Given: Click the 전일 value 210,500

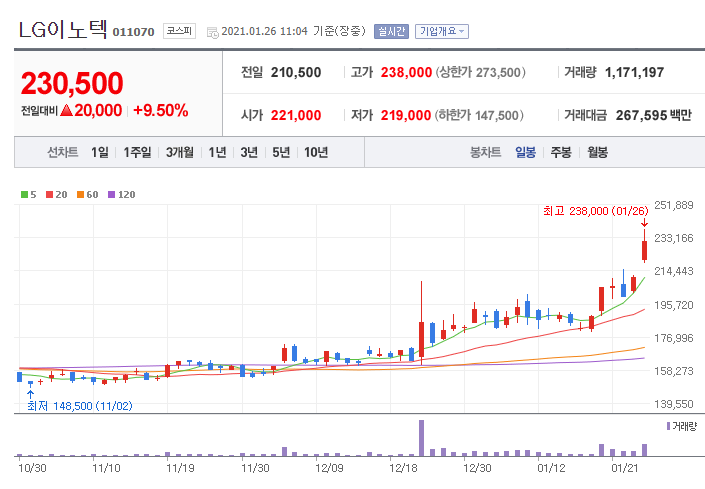Looking at the screenshot, I should coord(296,72).
